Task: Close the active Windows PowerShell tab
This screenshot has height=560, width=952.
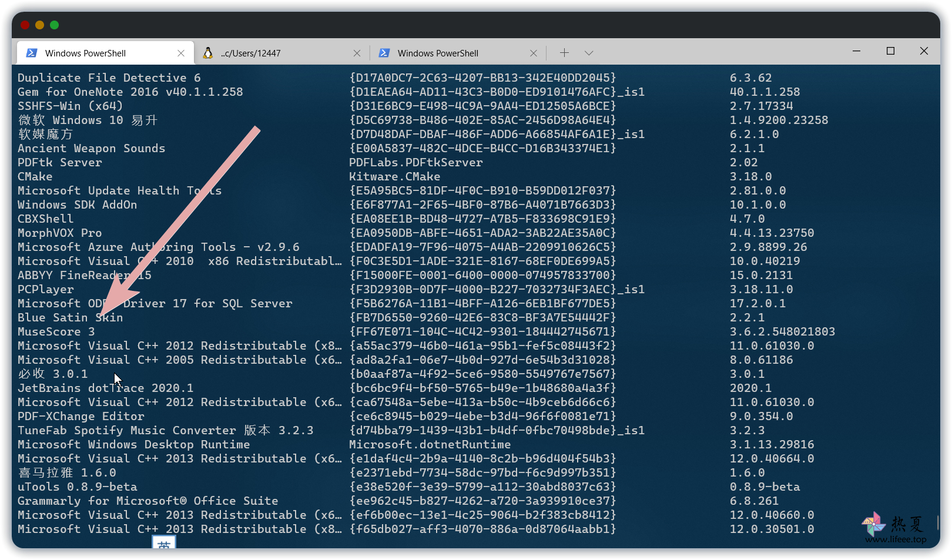Action: pos(181,53)
